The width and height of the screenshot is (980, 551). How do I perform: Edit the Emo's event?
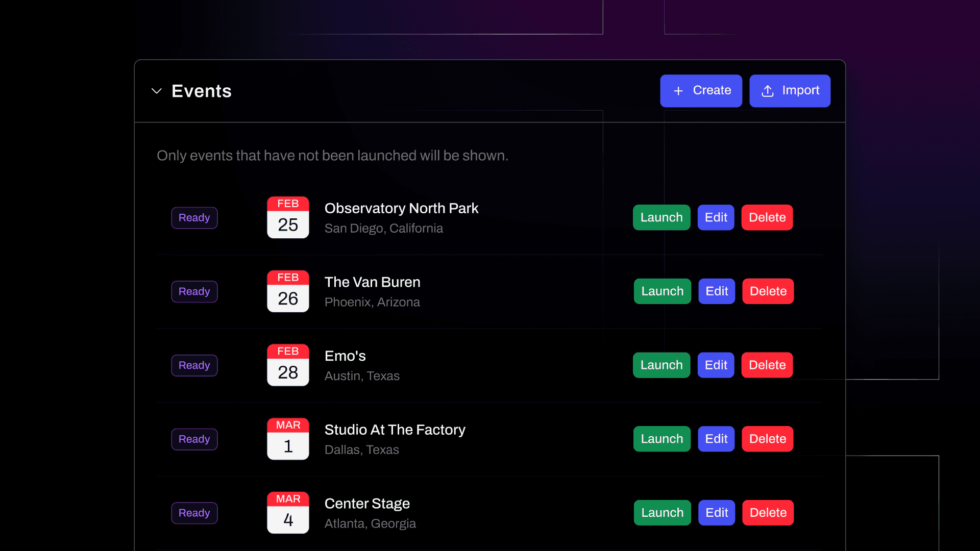(716, 365)
